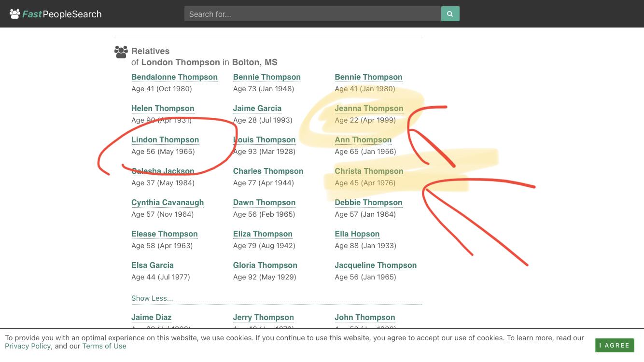Open Eliza Thompson relative link
The image size is (644, 362).
tap(263, 234)
